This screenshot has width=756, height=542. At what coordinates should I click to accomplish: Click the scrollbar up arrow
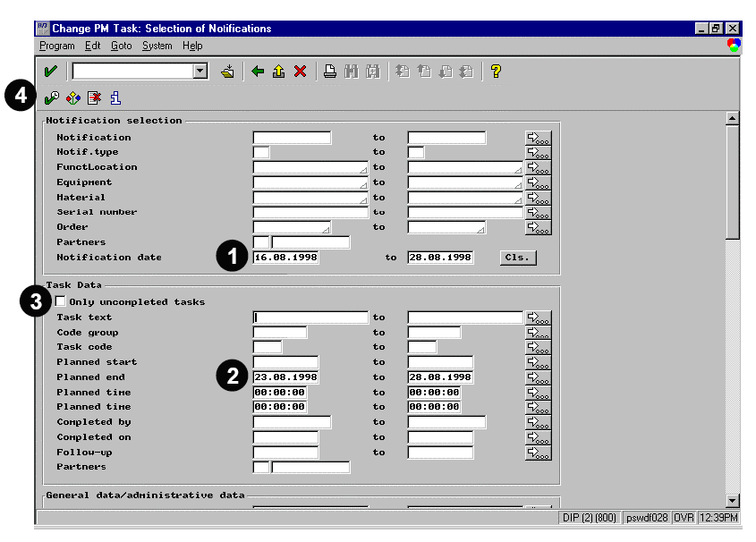pyautogui.click(x=732, y=118)
